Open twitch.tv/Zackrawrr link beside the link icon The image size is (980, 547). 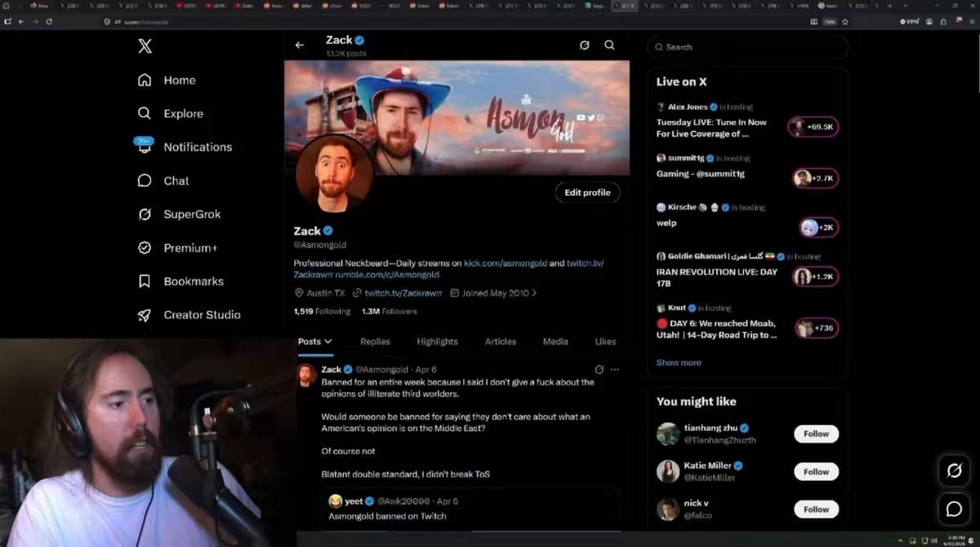[x=403, y=293]
